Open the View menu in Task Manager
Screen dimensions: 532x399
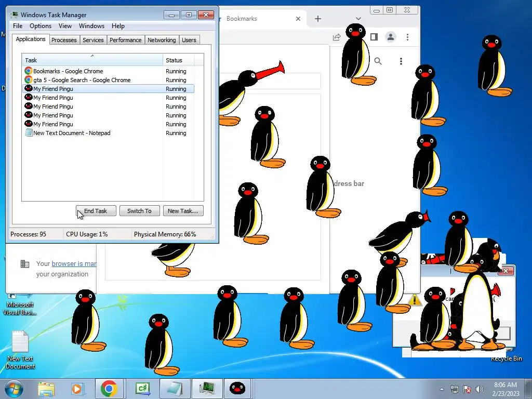[x=65, y=26]
